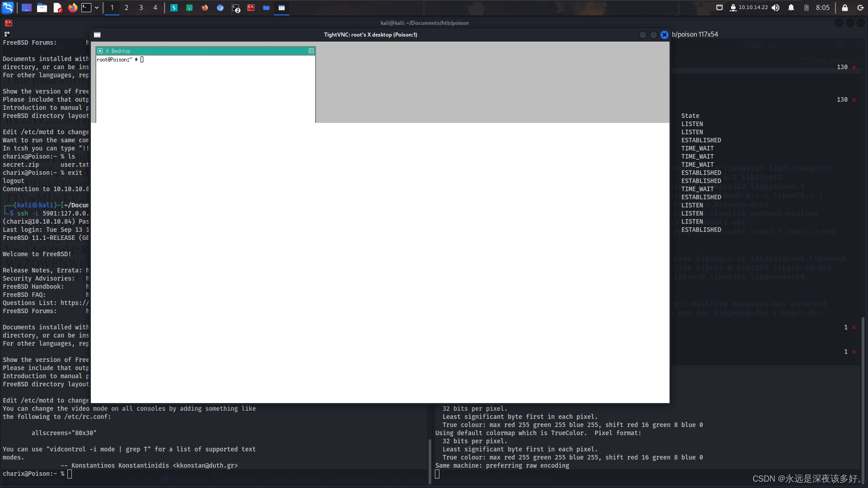
Task: Expand the terminal launcher dropdown arrow
Action: pos(97,8)
